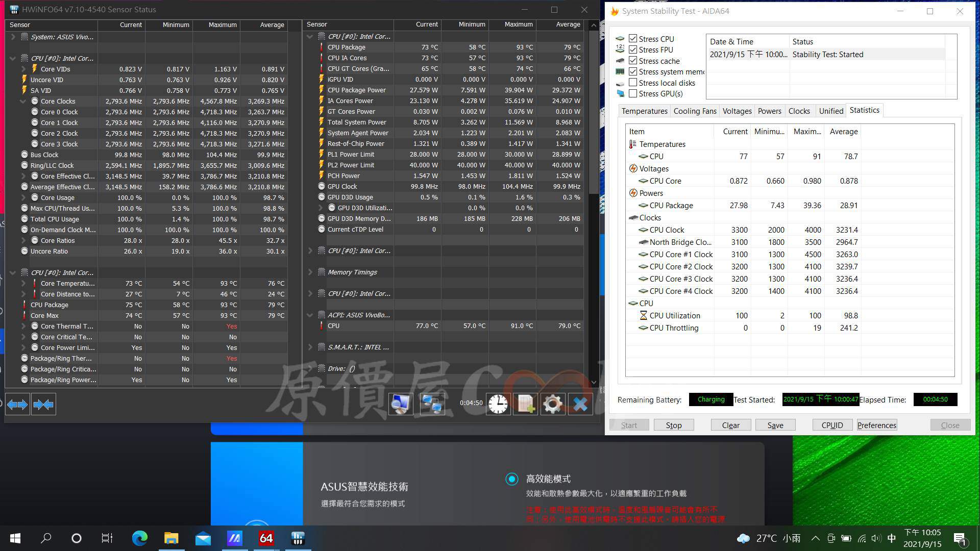
Task: Click Stop button in AIDA64
Action: pyautogui.click(x=673, y=425)
